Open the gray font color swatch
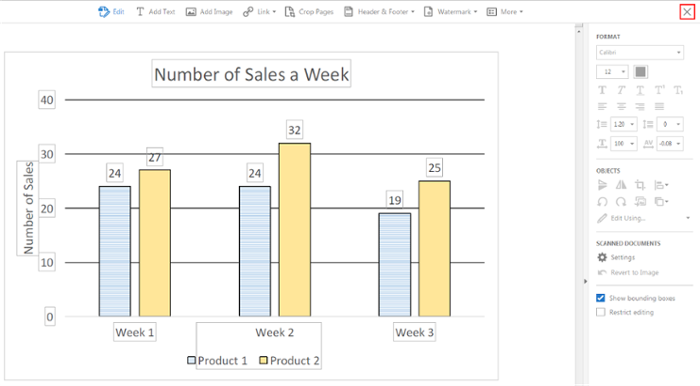700x386 pixels. click(x=640, y=72)
